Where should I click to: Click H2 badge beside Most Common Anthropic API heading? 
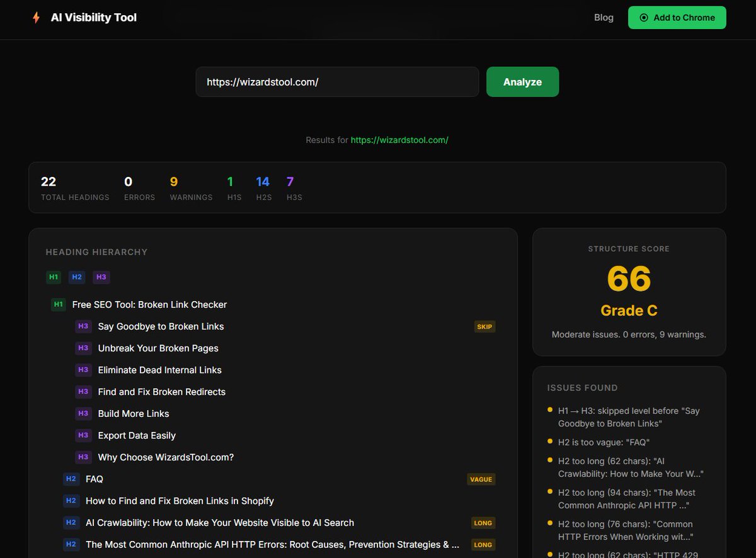71,545
